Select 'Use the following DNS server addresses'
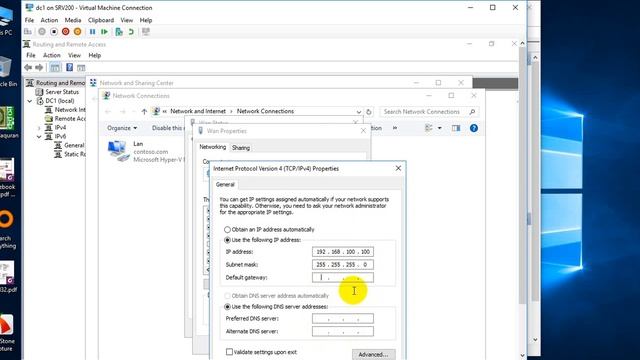 227,307
